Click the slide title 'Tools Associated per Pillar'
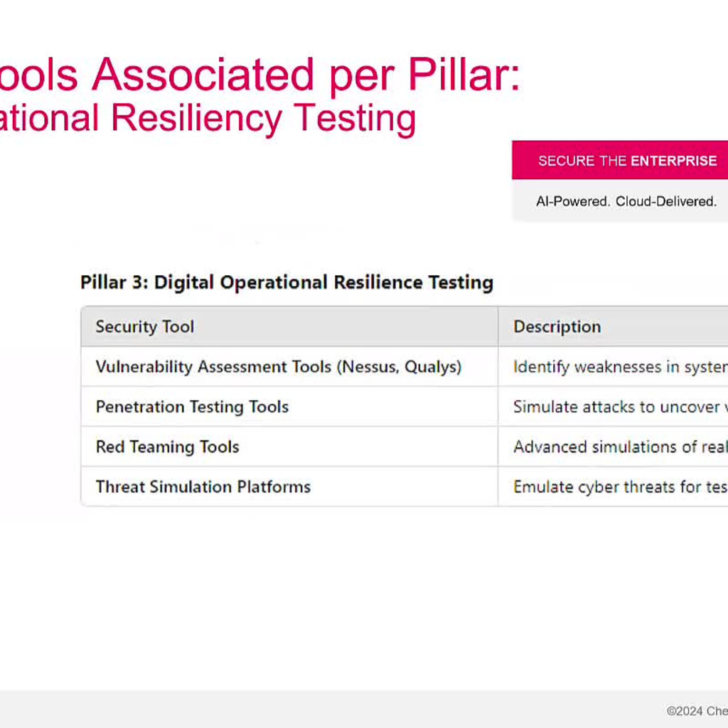Screen dimensions: 728x728 256,73
